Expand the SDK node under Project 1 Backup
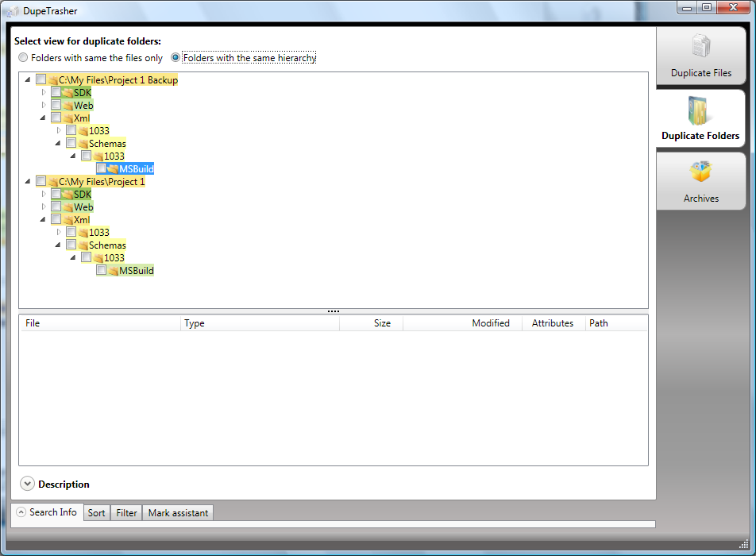Viewport: 756px width, 556px height. (44, 92)
